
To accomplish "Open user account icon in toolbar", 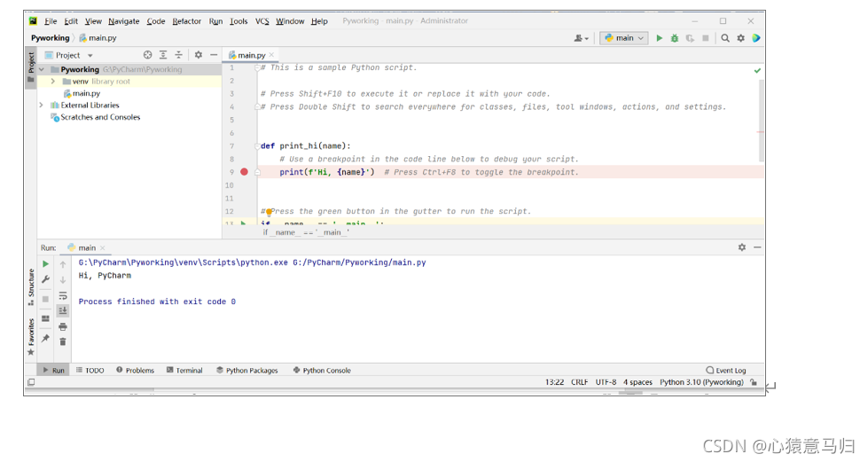I will (581, 38).
